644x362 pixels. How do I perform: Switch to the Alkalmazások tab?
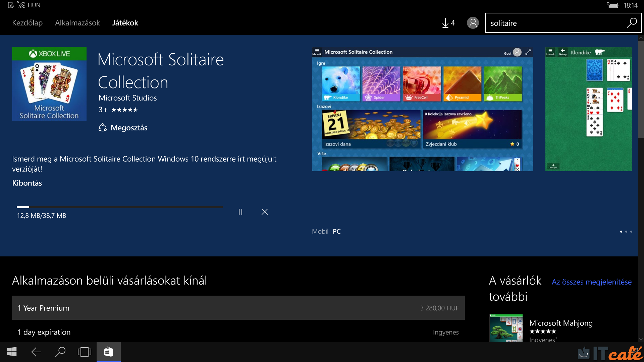(x=77, y=23)
